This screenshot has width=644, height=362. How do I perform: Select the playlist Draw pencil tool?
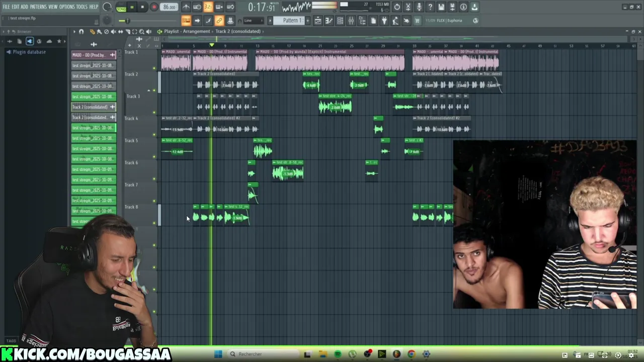[x=93, y=32]
